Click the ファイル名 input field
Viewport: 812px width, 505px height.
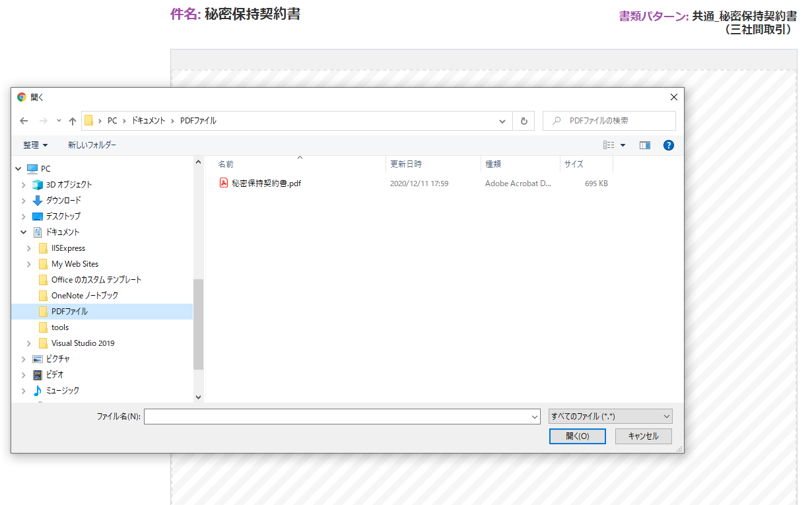(337, 417)
